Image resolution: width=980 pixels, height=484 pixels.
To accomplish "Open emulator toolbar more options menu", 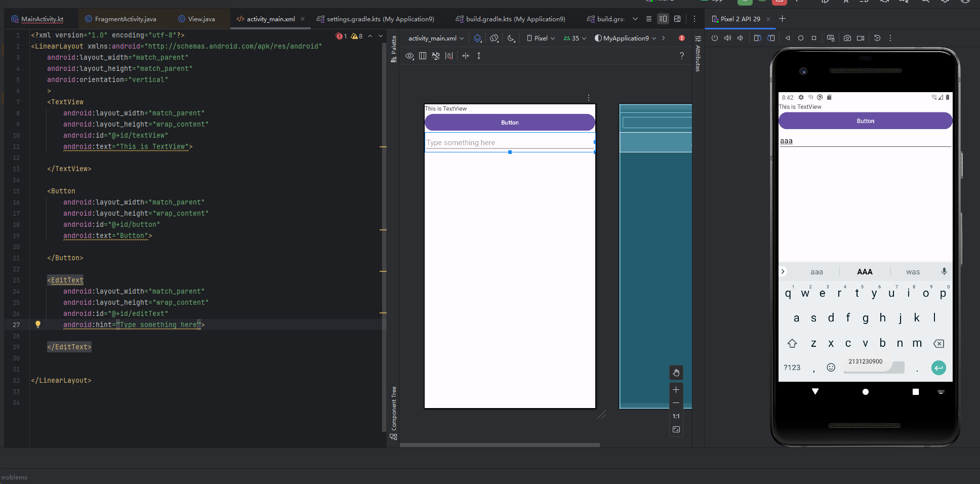I will (890, 38).
